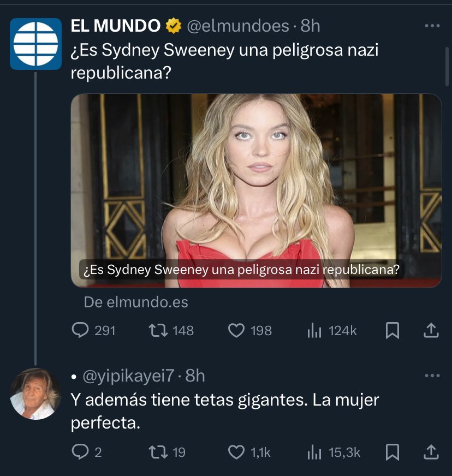This screenshot has width=452, height=476.
Task: Share @yipikayei7's reply
Action: click(430, 452)
